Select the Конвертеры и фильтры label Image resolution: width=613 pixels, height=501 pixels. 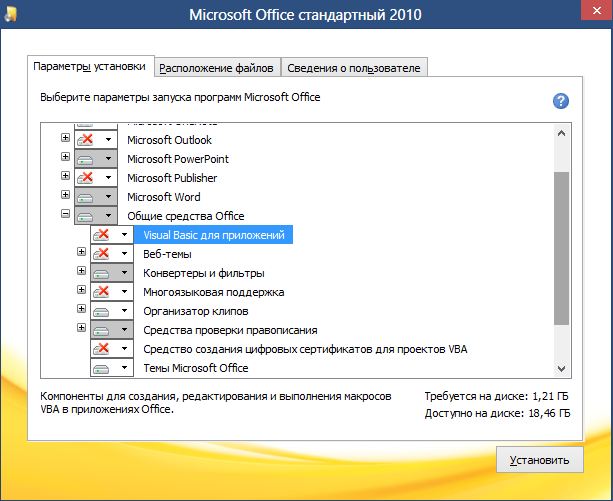204,273
